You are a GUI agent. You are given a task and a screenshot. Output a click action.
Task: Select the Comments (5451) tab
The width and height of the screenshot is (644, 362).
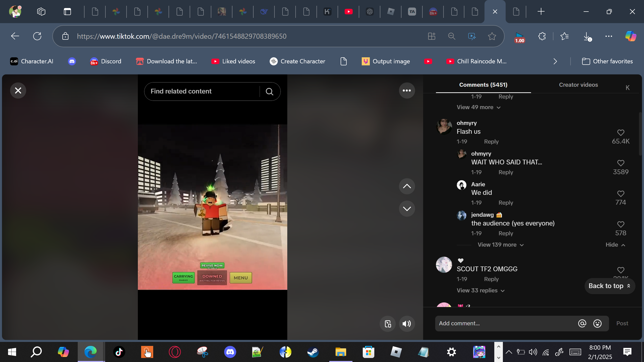click(483, 85)
